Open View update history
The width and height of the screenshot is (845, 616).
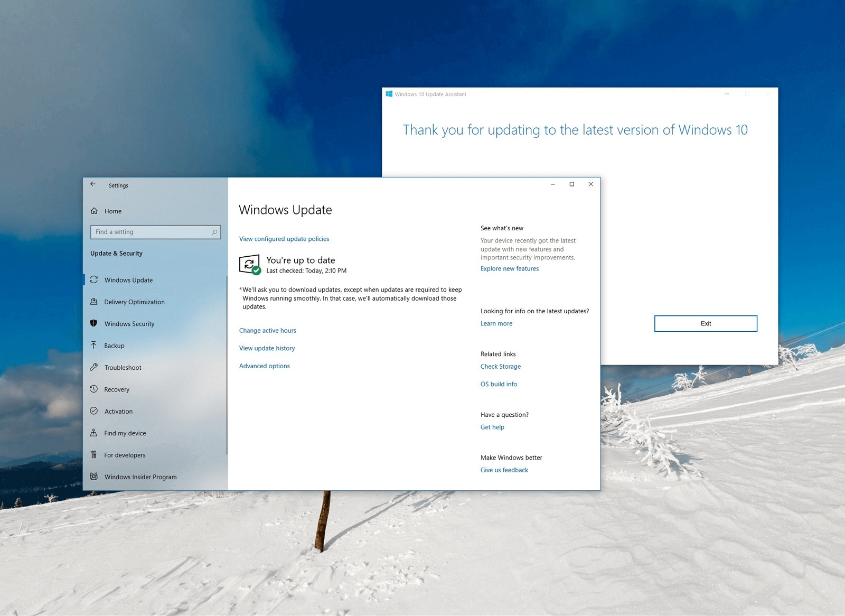[267, 348]
